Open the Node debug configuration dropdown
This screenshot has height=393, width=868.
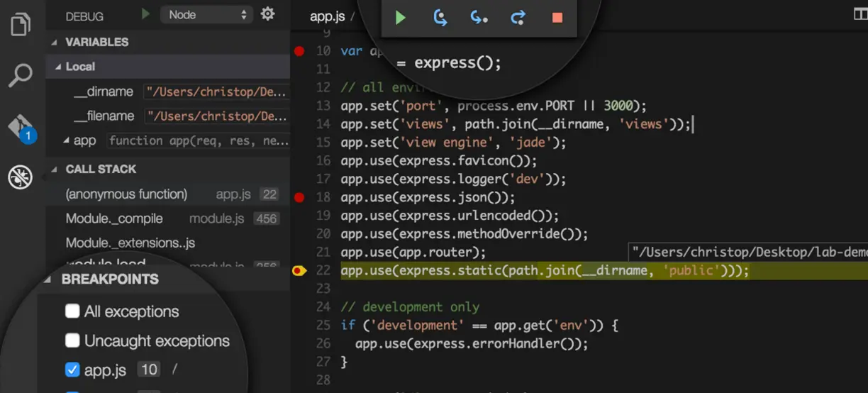[x=206, y=14]
